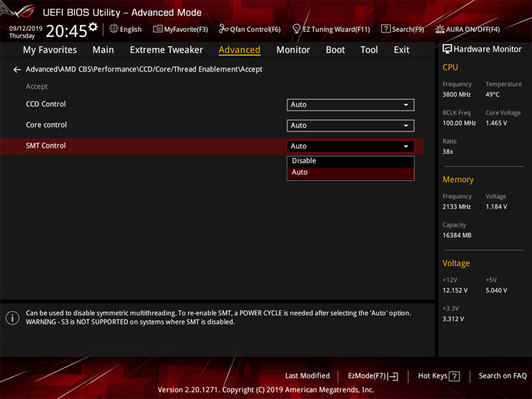Image resolution: width=532 pixels, height=399 pixels.
Task: Click the Hot Keys question mark icon
Action: (454, 376)
